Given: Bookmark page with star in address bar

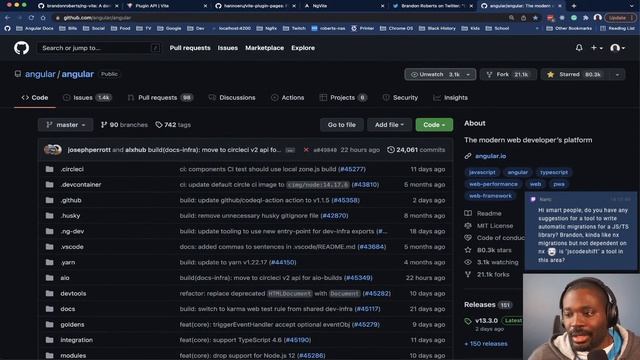Looking at the screenshot, I should point(535,18).
